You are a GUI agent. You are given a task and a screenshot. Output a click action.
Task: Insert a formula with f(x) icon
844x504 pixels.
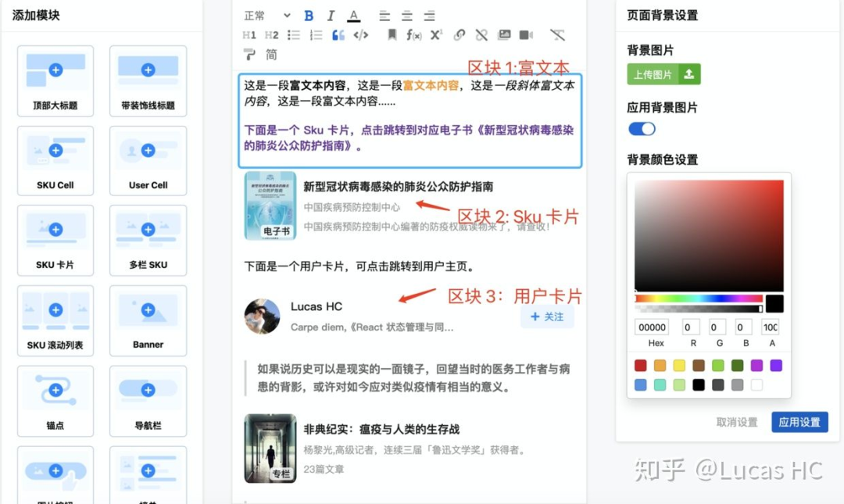[413, 35]
